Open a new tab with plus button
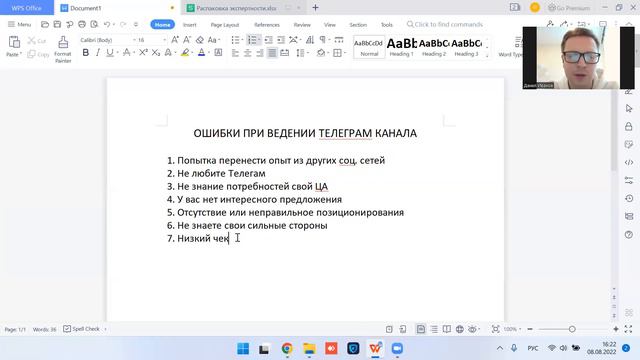 tap(316, 8)
